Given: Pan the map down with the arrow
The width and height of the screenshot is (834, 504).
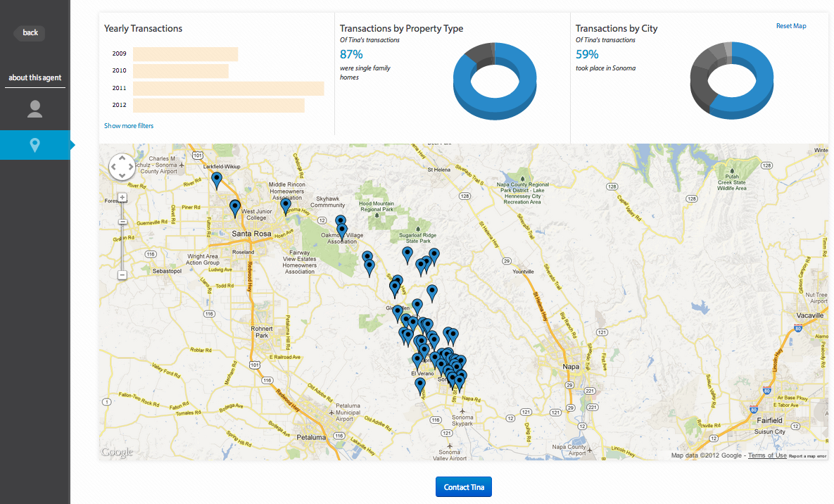Looking at the screenshot, I should tap(122, 177).
